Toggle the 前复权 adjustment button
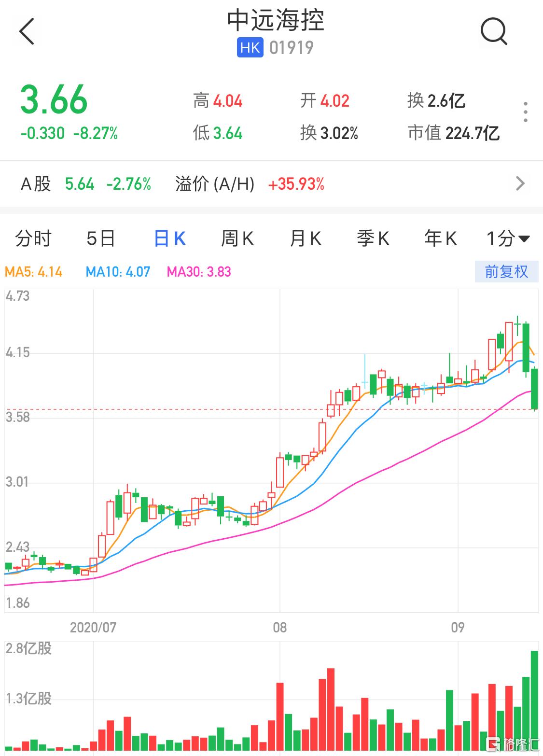Screen dimensions: 543x756 pyautogui.click(x=506, y=272)
